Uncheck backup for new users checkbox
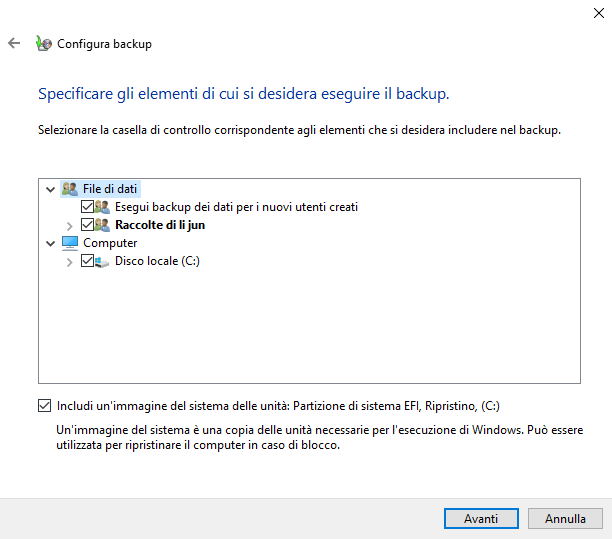This screenshot has height=539, width=612. click(86, 207)
